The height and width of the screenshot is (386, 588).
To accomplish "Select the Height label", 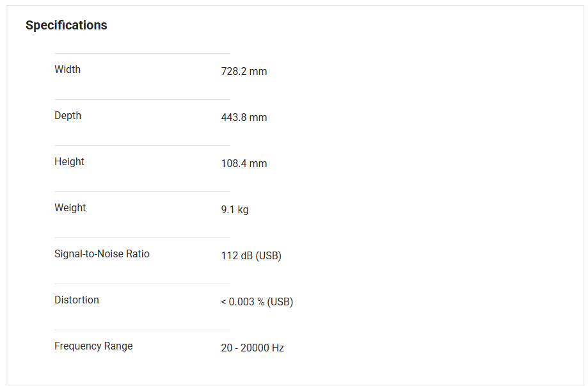I will click(x=69, y=162).
